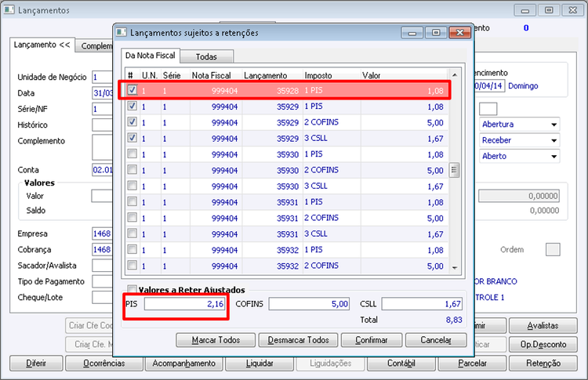This screenshot has width=588, height=380.
Task: Check the 35930 1 PIS row checkbox
Action: [132, 154]
